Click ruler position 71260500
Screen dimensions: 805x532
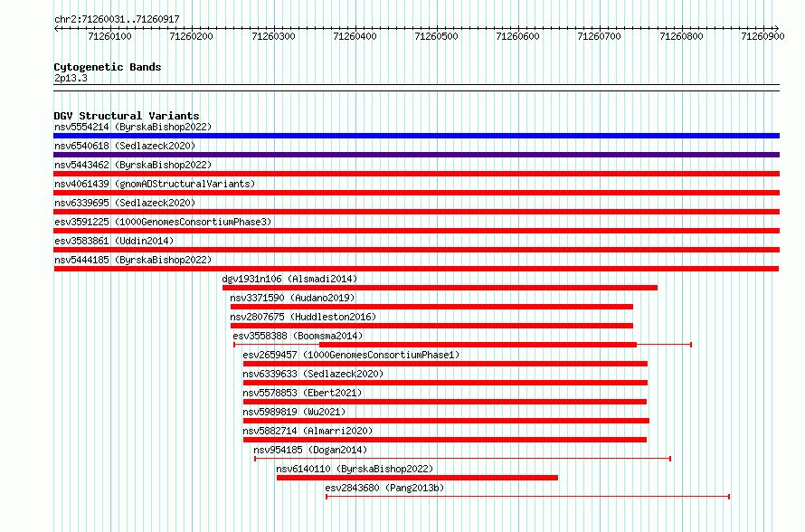click(x=436, y=36)
